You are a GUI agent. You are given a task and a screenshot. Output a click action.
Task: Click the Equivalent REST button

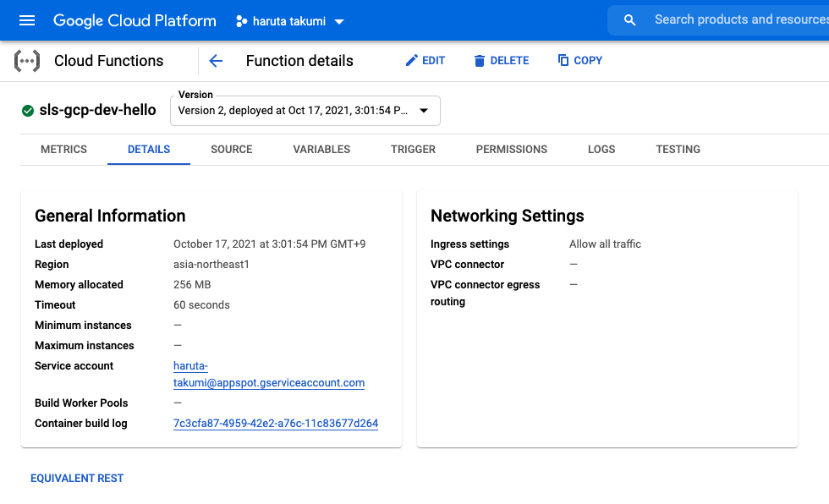(x=77, y=478)
